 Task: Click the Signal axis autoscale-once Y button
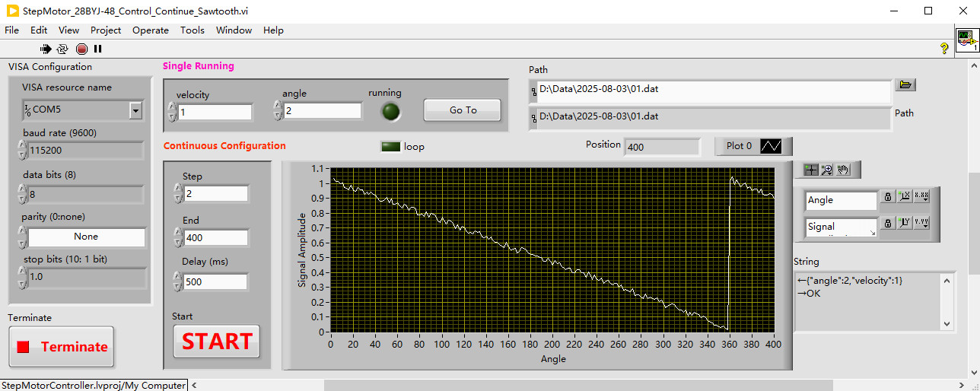904,223
